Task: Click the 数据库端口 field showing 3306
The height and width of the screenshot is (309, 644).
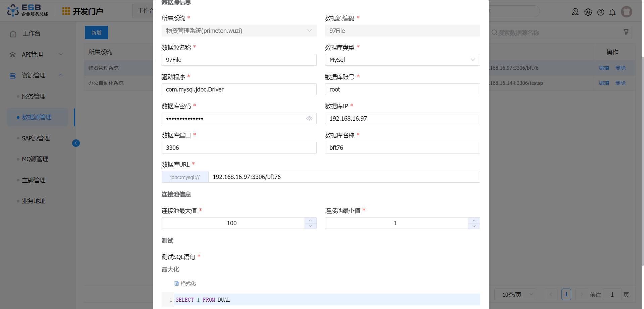Action: tap(239, 148)
